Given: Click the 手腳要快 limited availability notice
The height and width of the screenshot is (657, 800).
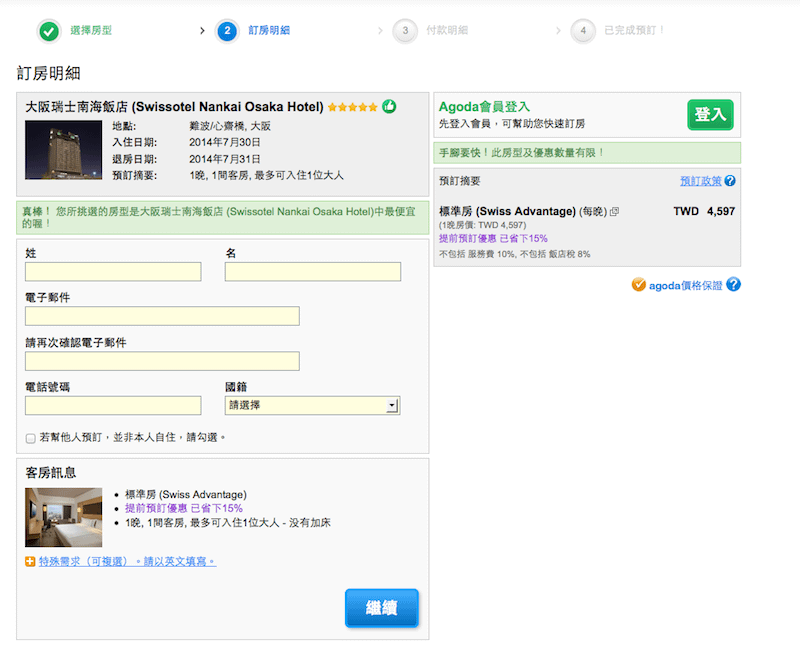Looking at the screenshot, I should (x=587, y=153).
